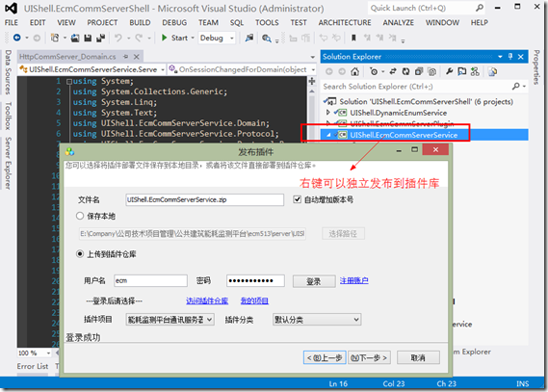Open the BUILD menu
The height and width of the screenshot is (392, 548).
click(140, 22)
